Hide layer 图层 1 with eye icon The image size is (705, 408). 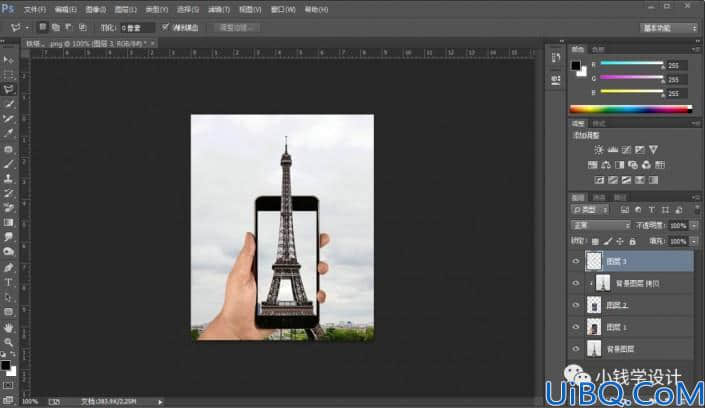point(576,327)
